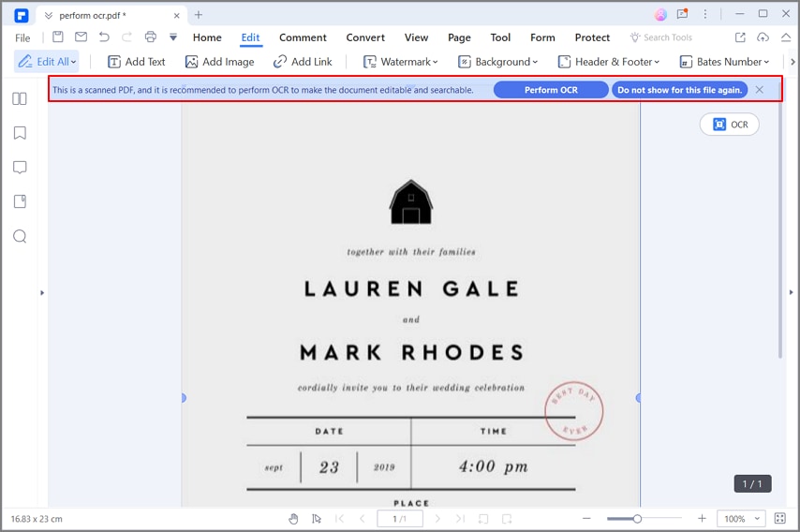This screenshot has width=800, height=532.
Task: Switch to the Convert tab
Action: click(x=365, y=37)
